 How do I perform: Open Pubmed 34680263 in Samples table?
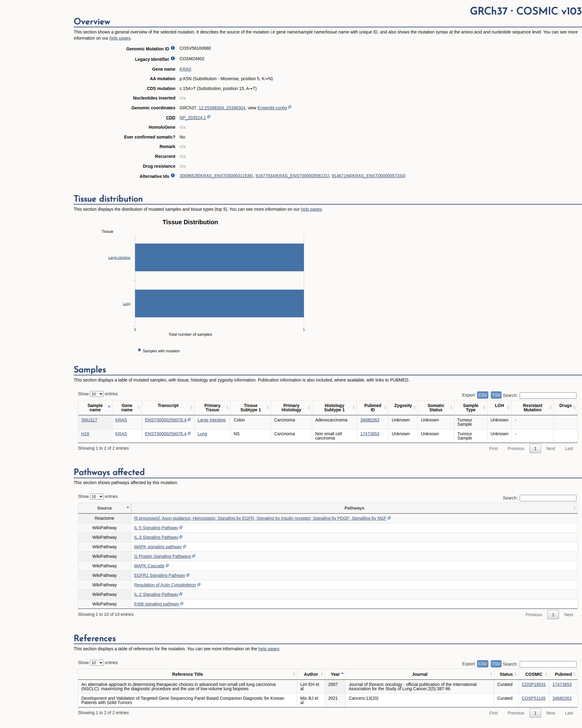370,420
